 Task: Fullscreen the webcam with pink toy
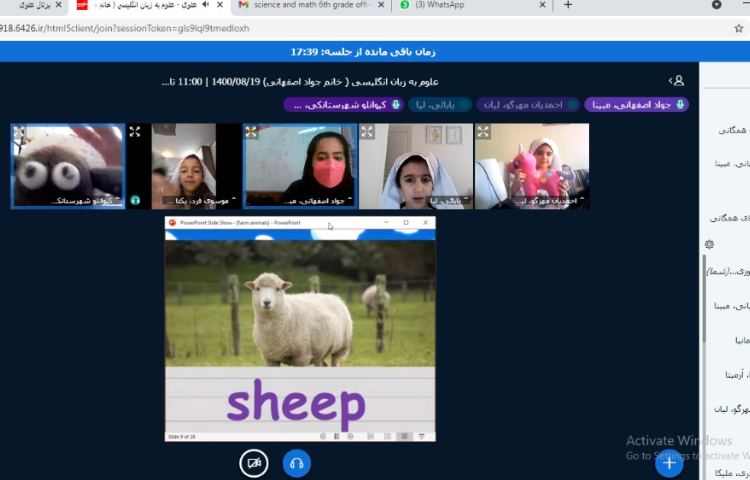click(x=483, y=131)
